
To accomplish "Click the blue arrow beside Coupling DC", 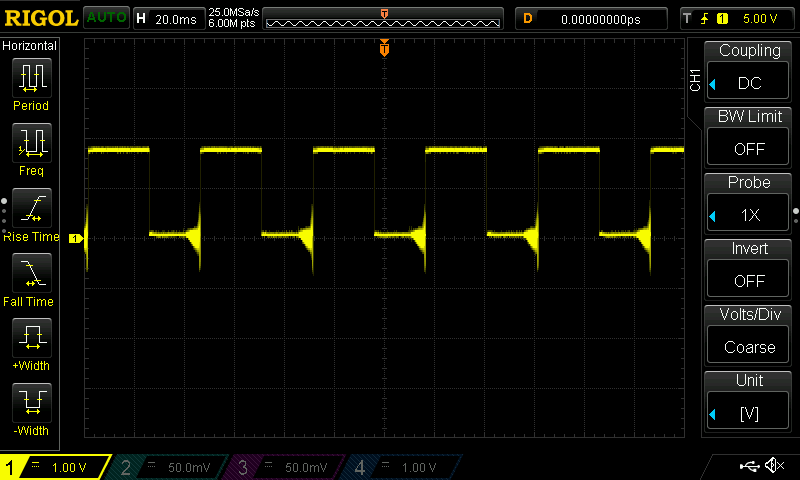I will pyautogui.click(x=713, y=84).
